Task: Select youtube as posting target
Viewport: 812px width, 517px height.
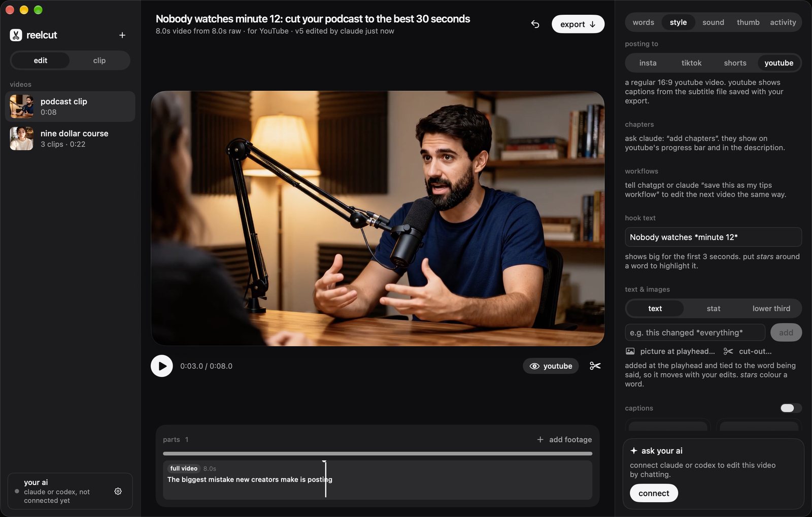Action: coord(779,63)
